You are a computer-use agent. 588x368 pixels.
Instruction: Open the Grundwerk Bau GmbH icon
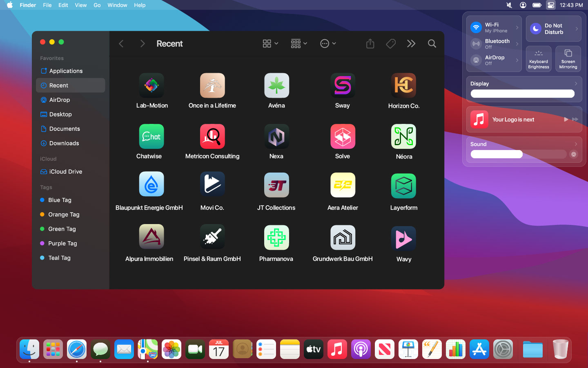point(343,238)
